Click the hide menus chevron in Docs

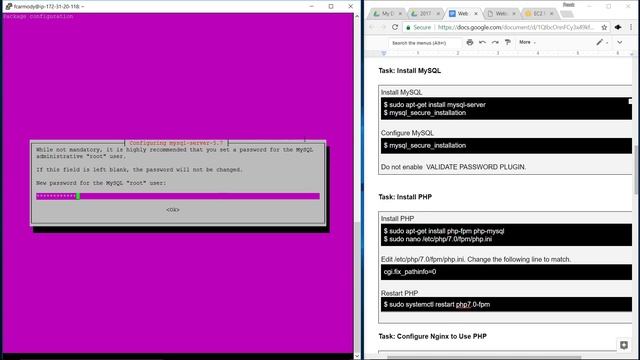point(620,42)
